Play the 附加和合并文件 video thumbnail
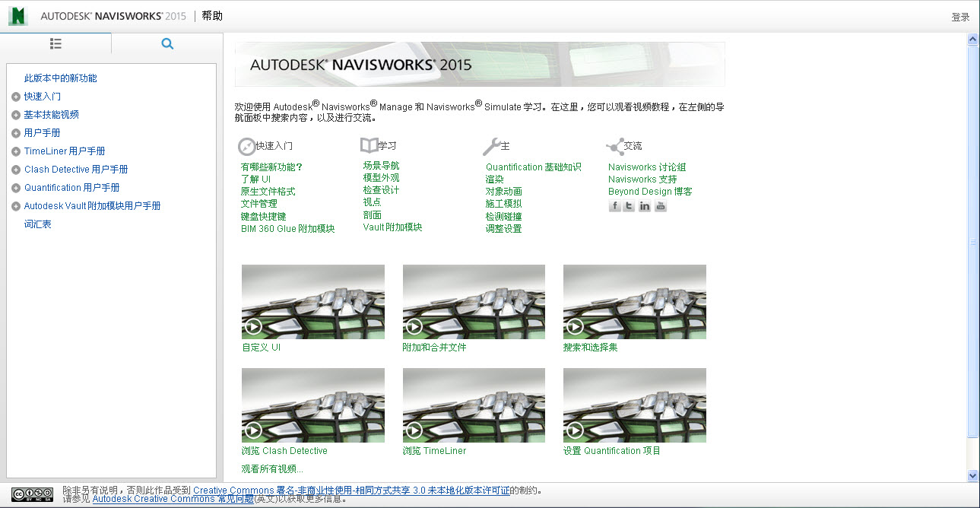This screenshot has width=980, height=508. tap(474, 302)
